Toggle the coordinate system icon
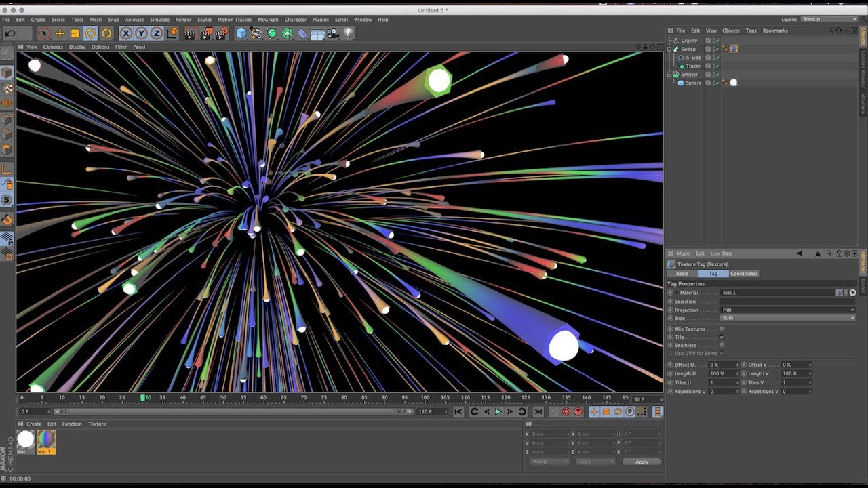Image resolution: width=868 pixels, height=488 pixels. click(x=172, y=33)
